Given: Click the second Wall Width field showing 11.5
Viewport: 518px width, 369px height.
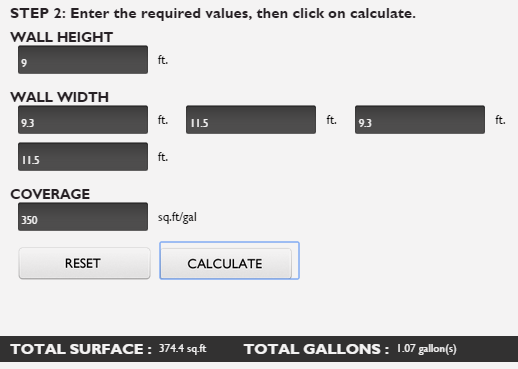Looking at the screenshot, I should pyautogui.click(x=251, y=120).
